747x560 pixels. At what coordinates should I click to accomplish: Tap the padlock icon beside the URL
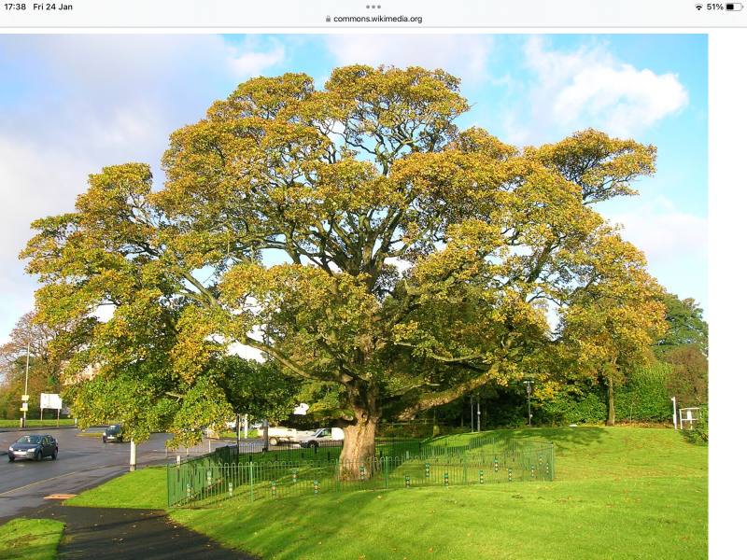tap(328, 19)
